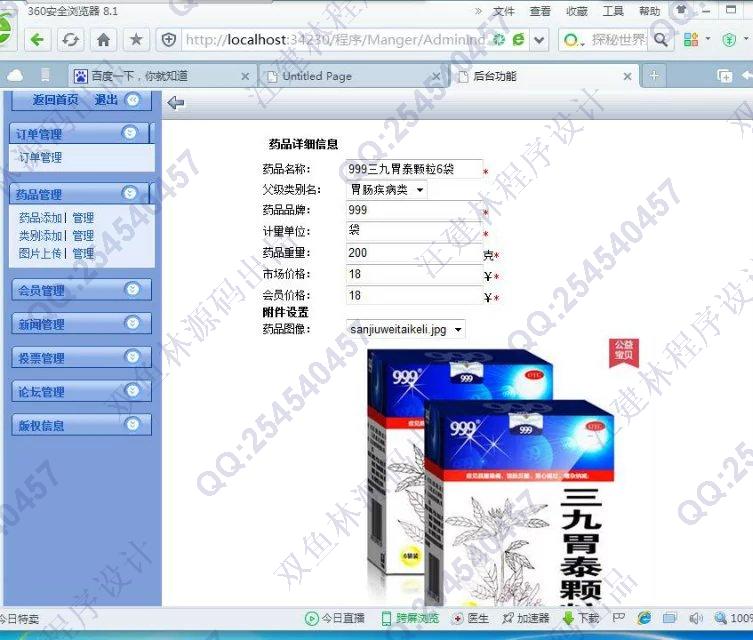The image size is (753, 640).
Task: Click 返回首页 link in sidebar
Action: tap(55, 99)
